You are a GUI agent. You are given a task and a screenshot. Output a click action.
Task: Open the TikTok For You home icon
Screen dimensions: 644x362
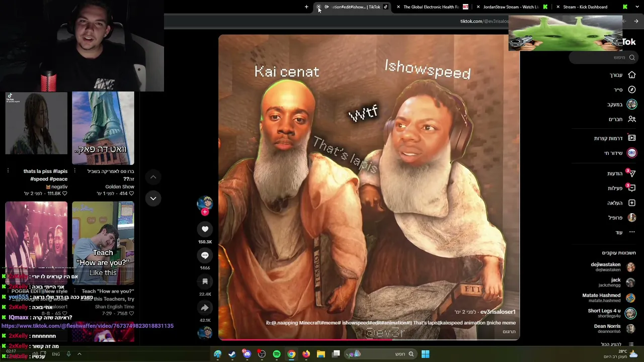coord(632,75)
